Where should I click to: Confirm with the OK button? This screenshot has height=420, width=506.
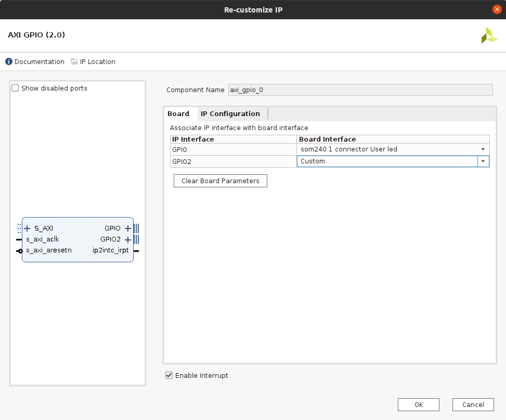[419, 404]
